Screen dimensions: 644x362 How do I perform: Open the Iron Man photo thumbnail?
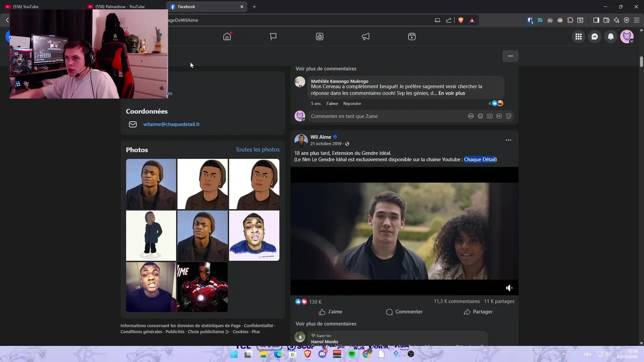click(202, 287)
